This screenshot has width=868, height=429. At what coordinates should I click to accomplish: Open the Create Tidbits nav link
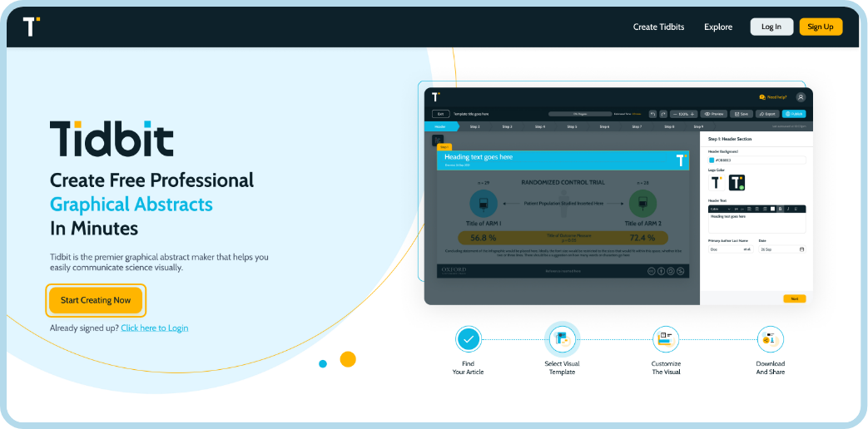pyautogui.click(x=659, y=27)
